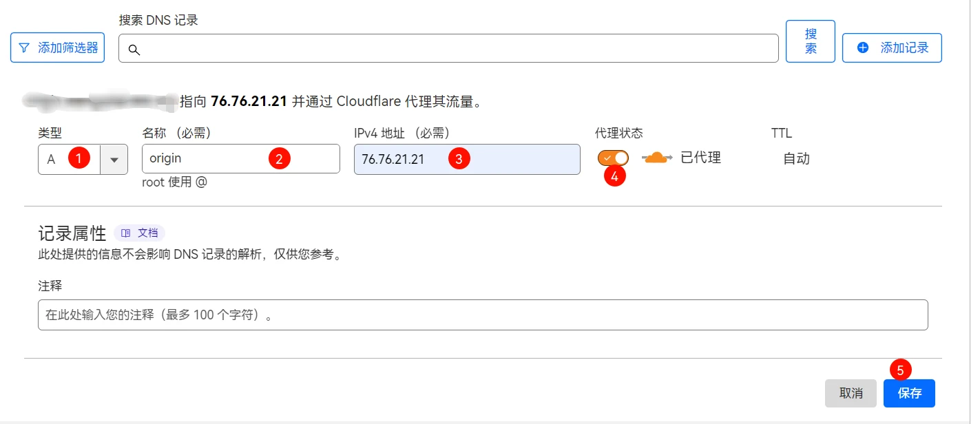This screenshot has height=424, width=980.
Task: Focus the 搜索 DNS 记录 search field
Action: pos(448,48)
